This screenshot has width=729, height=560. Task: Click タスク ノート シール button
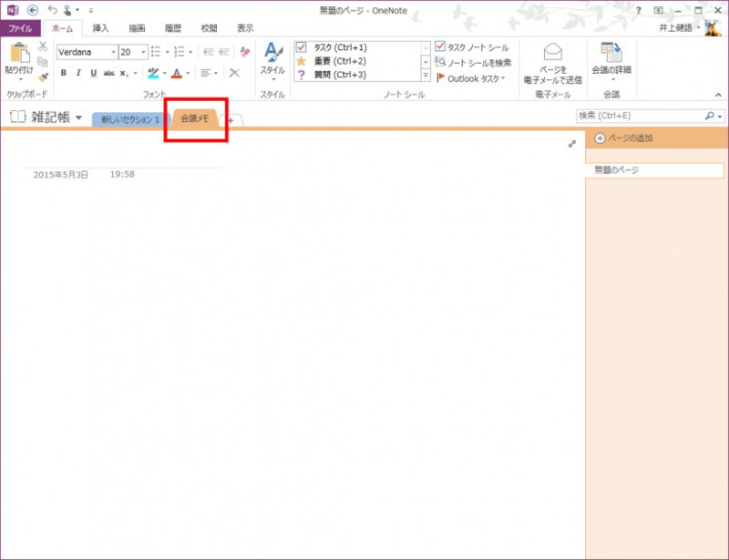473,47
